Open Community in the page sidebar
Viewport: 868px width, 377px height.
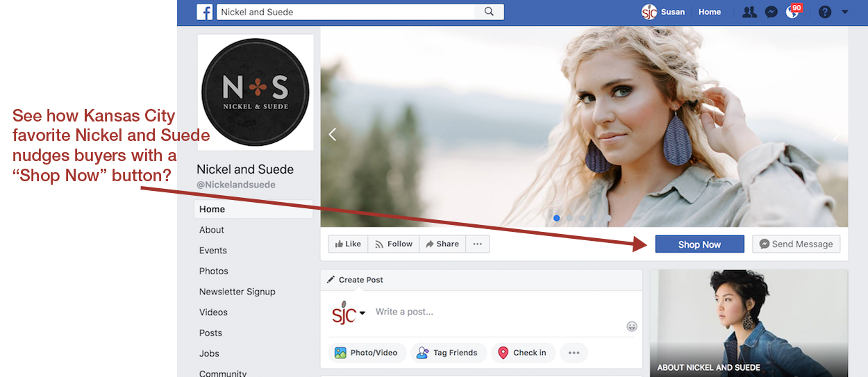click(x=223, y=373)
